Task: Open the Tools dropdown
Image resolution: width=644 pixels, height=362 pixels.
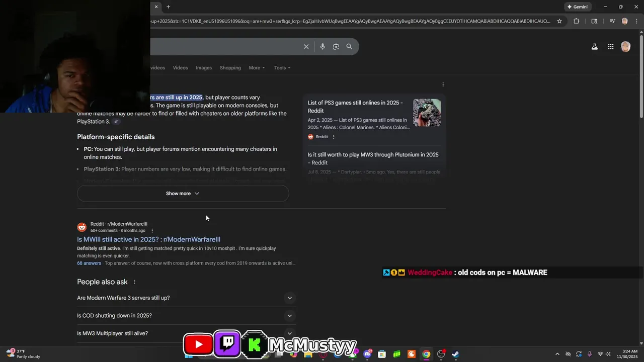Action: [x=282, y=68]
